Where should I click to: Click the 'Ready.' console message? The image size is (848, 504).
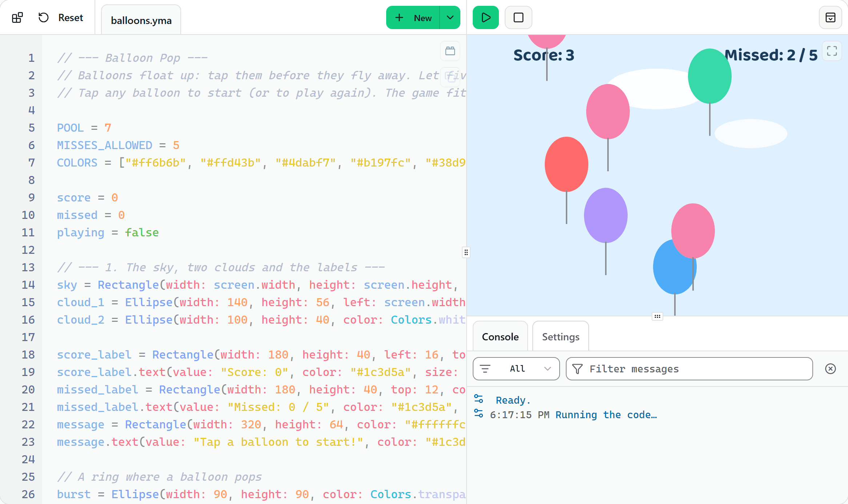click(513, 400)
